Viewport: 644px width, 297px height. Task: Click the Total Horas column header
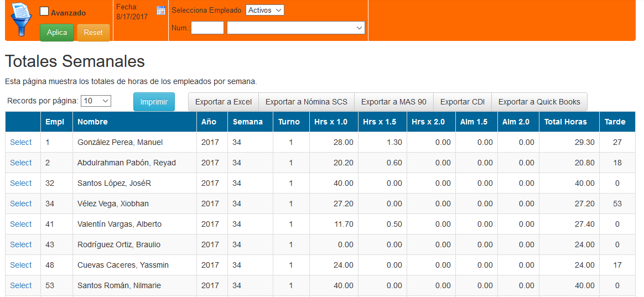(564, 122)
